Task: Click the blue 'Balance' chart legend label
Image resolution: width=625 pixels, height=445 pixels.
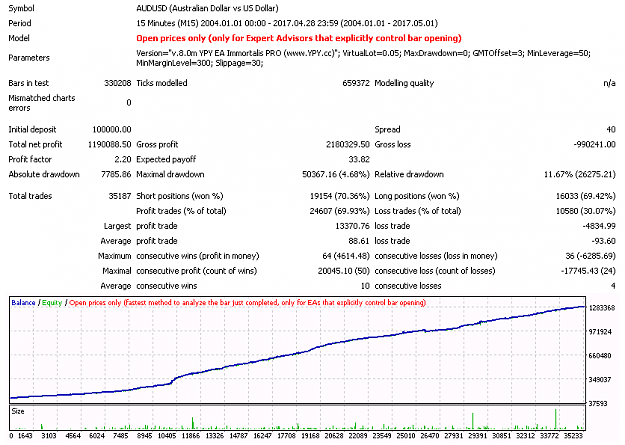Action: click(x=23, y=303)
